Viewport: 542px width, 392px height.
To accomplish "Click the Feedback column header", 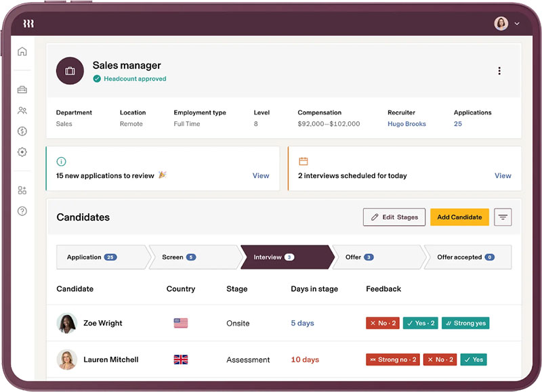I will pyautogui.click(x=383, y=288).
